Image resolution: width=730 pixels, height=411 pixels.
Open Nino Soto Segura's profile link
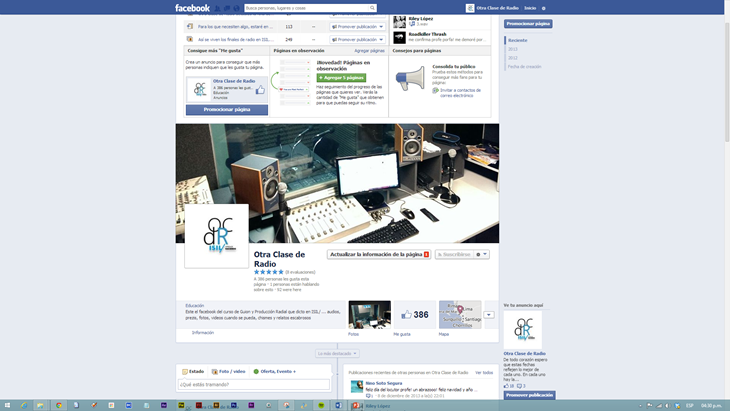coord(384,383)
